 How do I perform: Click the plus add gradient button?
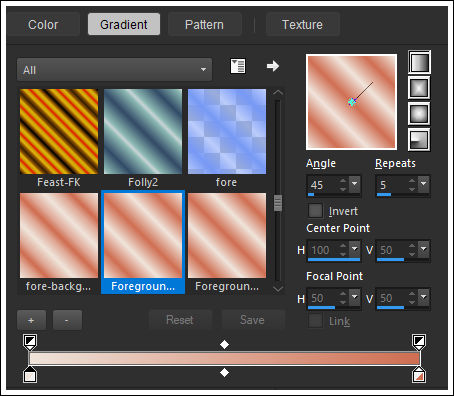pyautogui.click(x=31, y=320)
